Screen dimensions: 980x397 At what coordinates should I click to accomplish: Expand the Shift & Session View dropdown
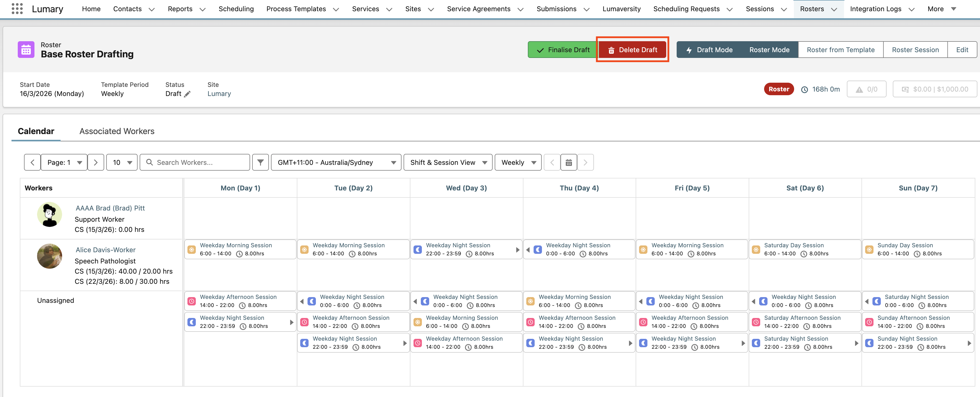click(x=448, y=163)
